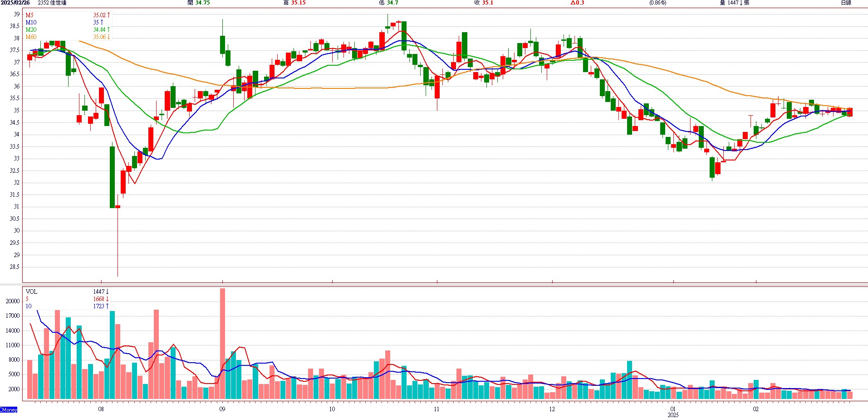Click the price change △0.3
Viewport: 868px width, 418px height.
click(x=577, y=3)
